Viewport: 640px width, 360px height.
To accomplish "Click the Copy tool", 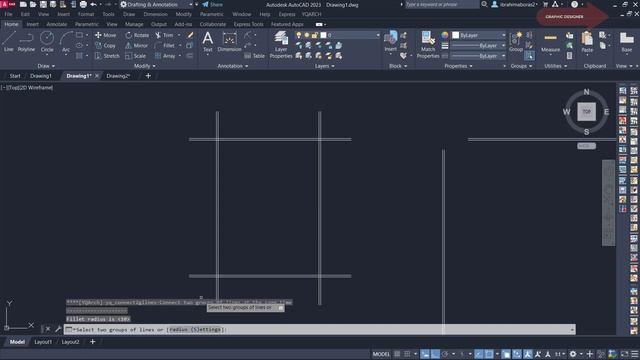I will tap(106, 46).
